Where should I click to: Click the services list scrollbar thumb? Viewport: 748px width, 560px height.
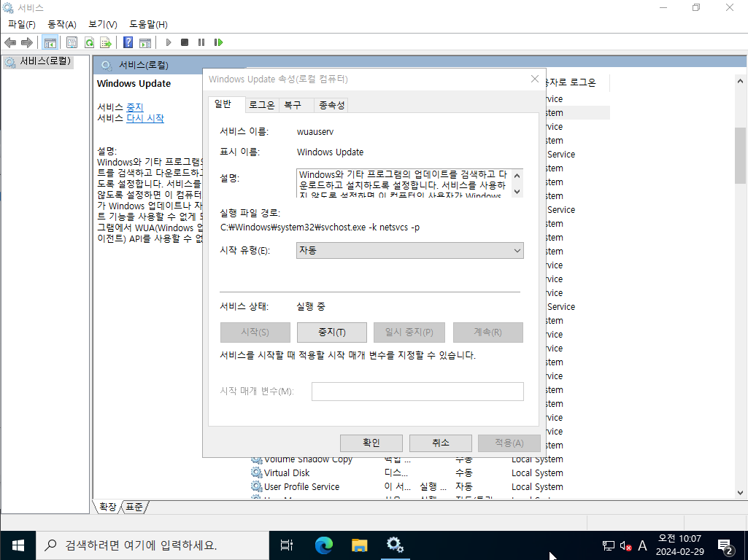740,155
